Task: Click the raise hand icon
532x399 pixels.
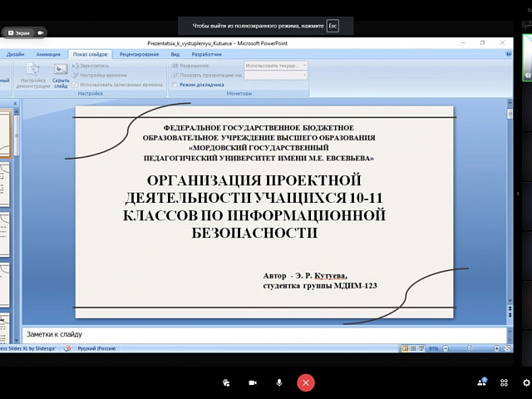Action: (226, 382)
